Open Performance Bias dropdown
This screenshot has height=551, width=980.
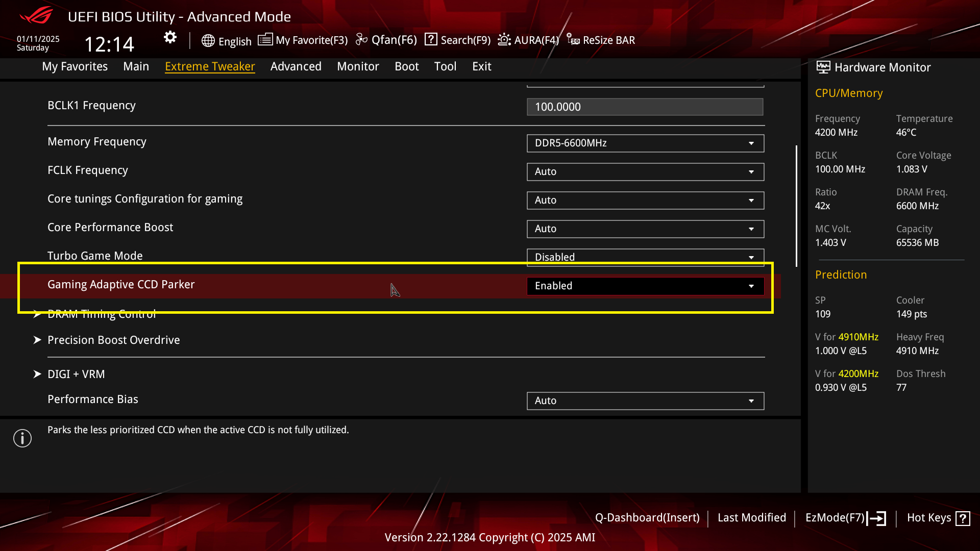click(x=645, y=400)
